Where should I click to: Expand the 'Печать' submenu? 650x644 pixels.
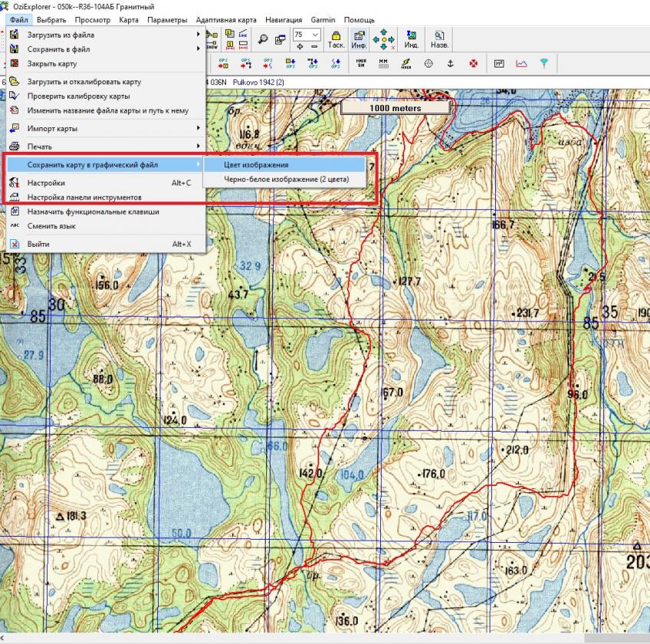coord(40,146)
